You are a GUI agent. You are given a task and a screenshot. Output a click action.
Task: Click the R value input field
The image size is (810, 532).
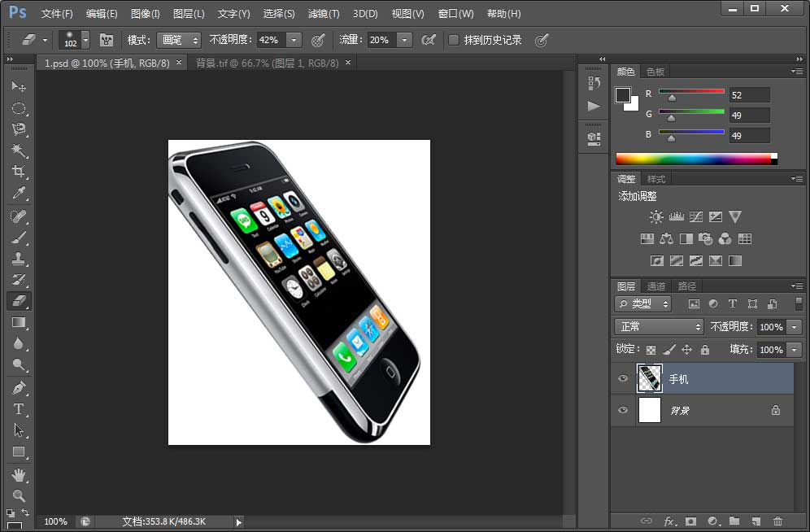click(x=749, y=95)
